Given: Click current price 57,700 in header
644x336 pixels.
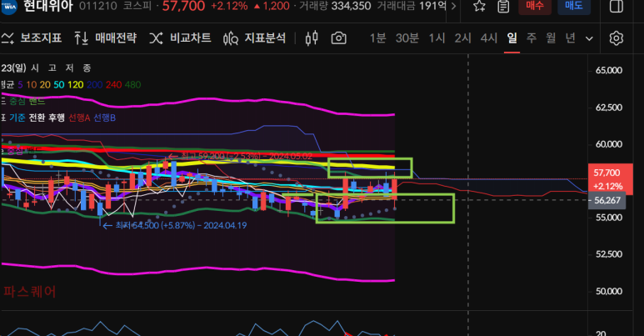Looking at the screenshot, I should coord(183,6).
